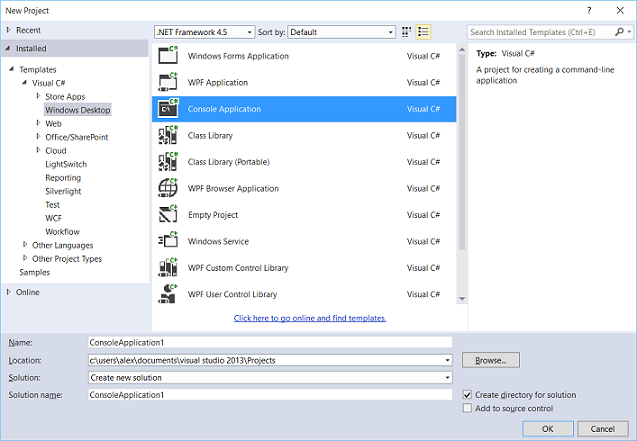Enable Add to source control checkbox
637x441 pixels.
coord(467,408)
